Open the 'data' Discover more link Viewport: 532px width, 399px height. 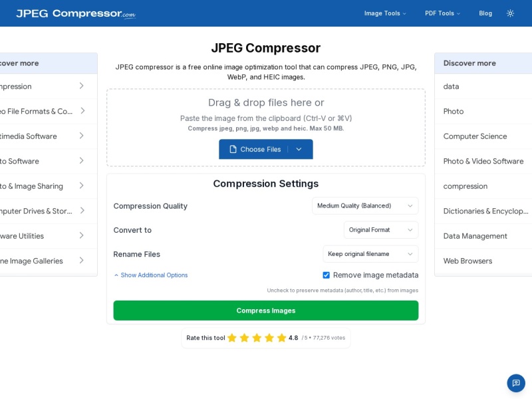click(x=483, y=86)
